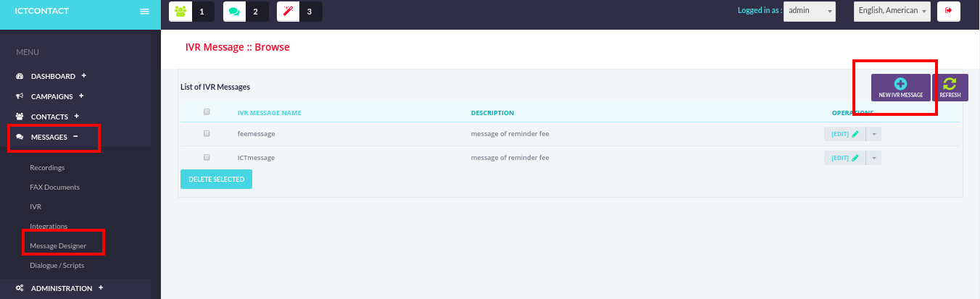This screenshot has height=299, width=980.
Task: Open the chat messages icon labeled 2
Action: coord(234,12)
